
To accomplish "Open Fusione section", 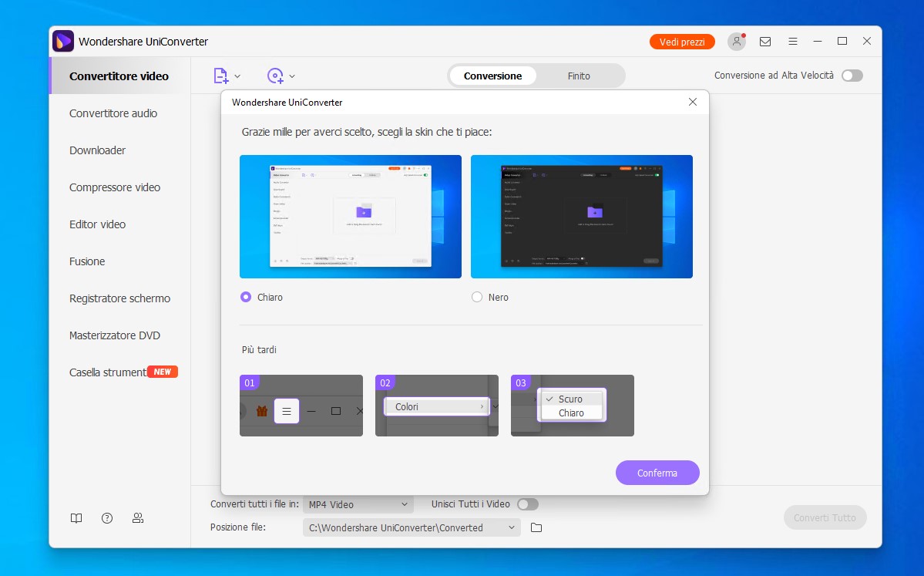I will pyautogui.click(x=87, y=261).
